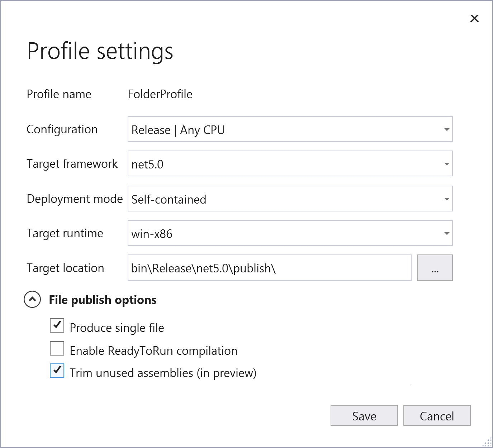Enable ReadyToRun compilation checkbox
493x448 pixels.
pyautogui.click(x=57, y=348)
